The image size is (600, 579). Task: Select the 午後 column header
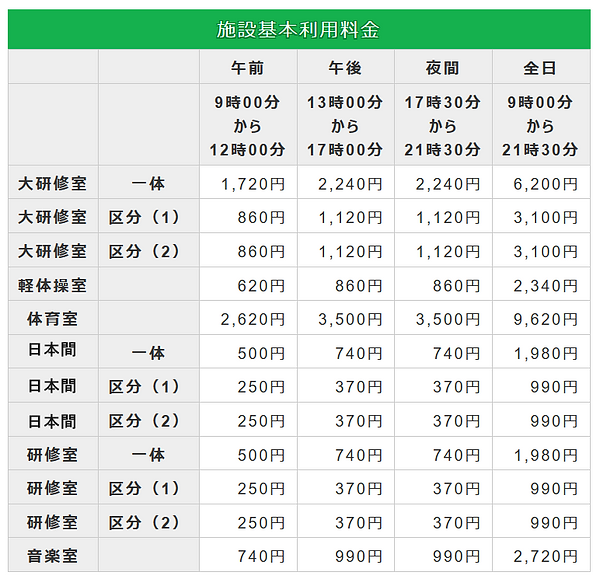coord(346,68)
